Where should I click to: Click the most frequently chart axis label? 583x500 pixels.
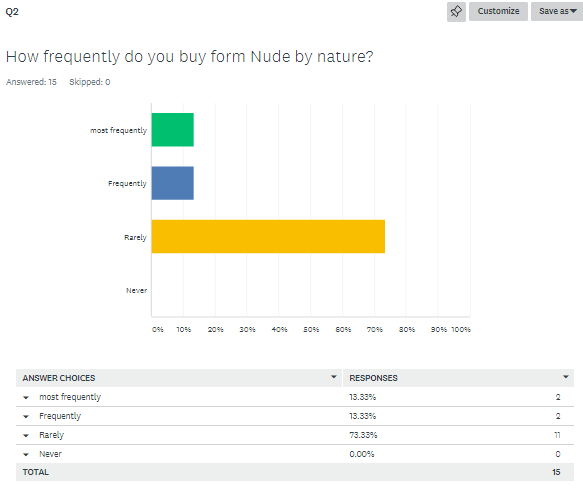(119, 130)
